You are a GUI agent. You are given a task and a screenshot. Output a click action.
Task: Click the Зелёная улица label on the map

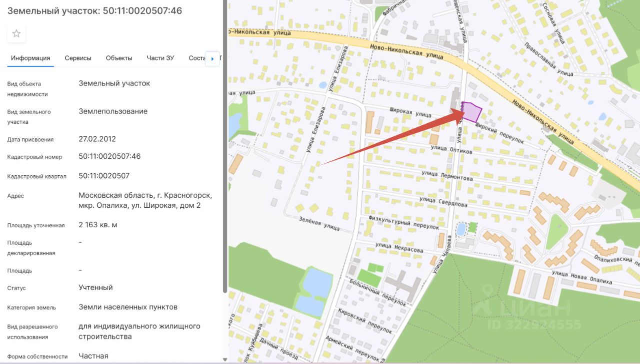(319, 223)
